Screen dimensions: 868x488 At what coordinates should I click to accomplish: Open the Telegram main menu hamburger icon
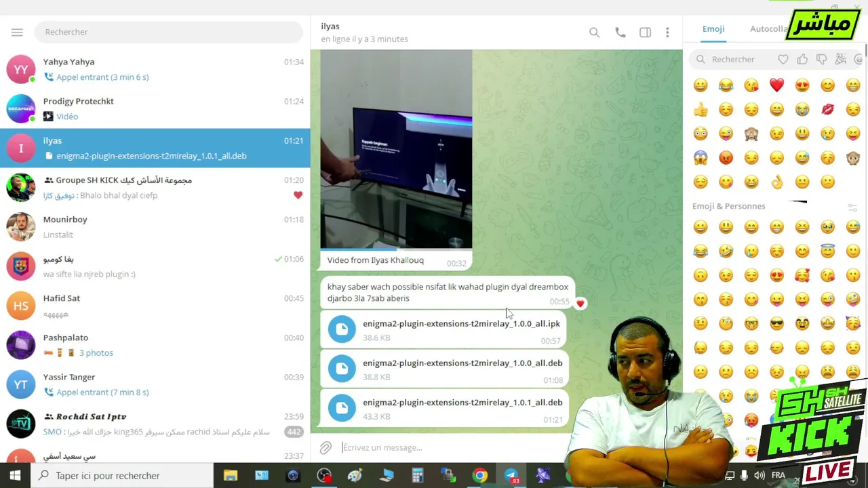point(17,32)
